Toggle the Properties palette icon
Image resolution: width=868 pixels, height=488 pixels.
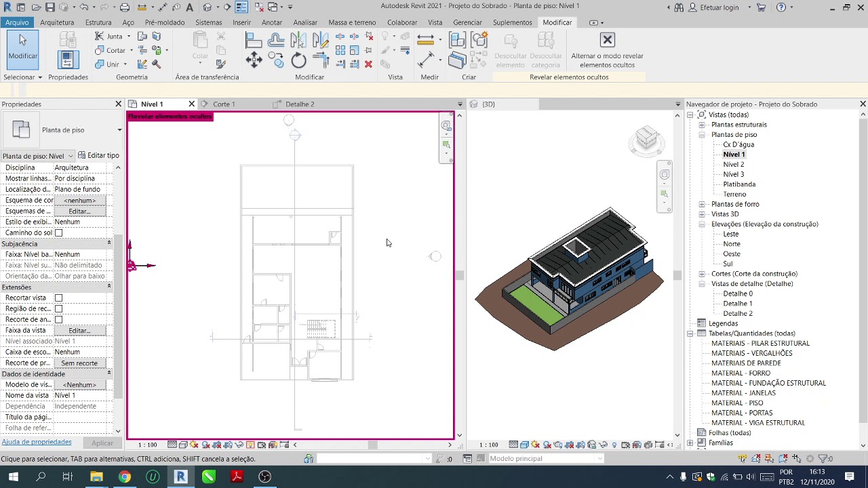click(x=68, y=60)
